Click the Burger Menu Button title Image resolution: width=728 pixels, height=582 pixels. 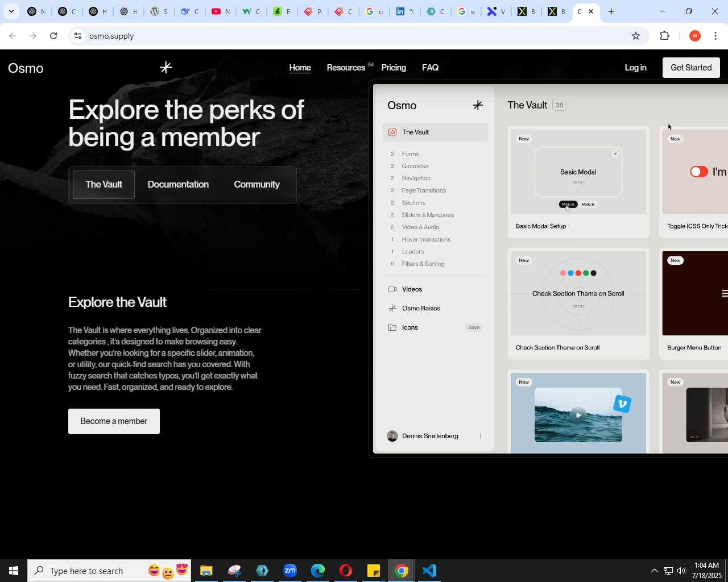click(694, 348)
